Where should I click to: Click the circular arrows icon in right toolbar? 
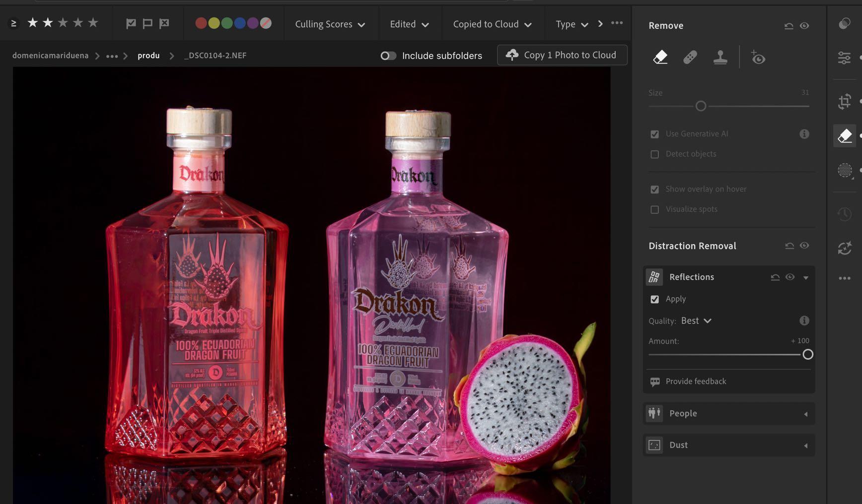tap(845, 248)
